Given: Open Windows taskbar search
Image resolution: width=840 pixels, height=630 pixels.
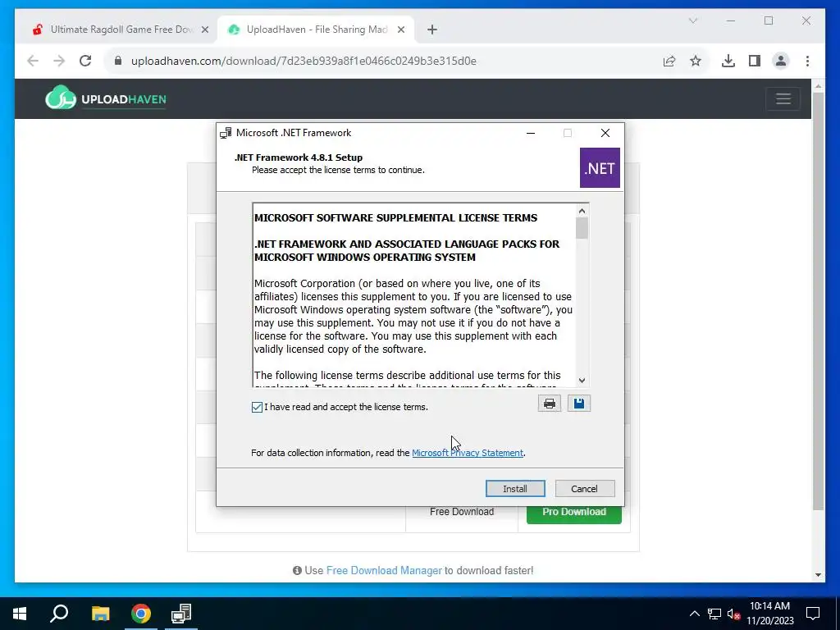Looking at the screenshot, I should [x=59, y=614].
